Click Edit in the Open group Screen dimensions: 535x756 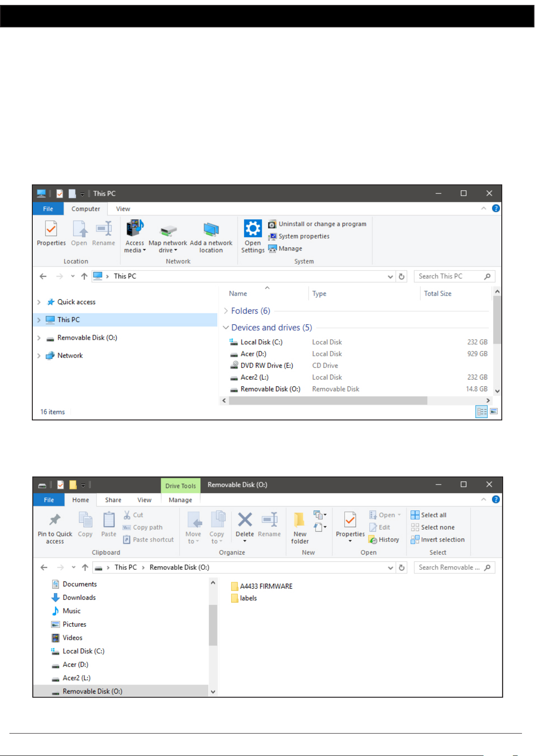380,527
